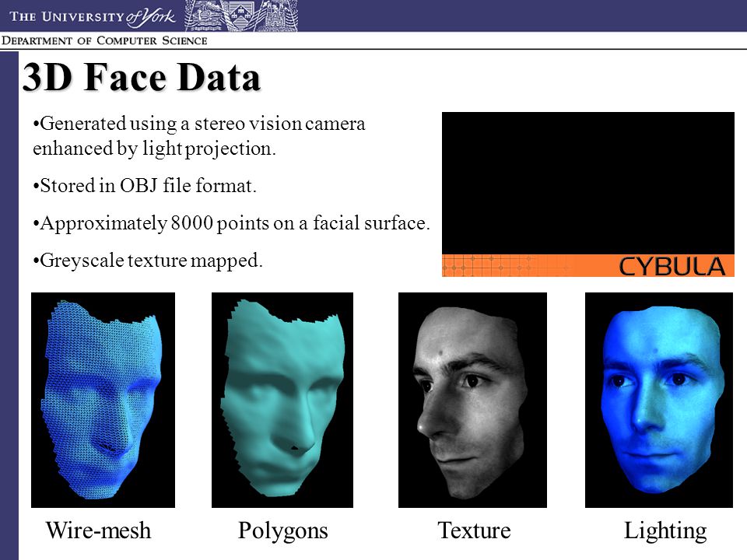Click the bullet about stereo vision camera
Screen dimensions: 747x560
click(199, 135)
